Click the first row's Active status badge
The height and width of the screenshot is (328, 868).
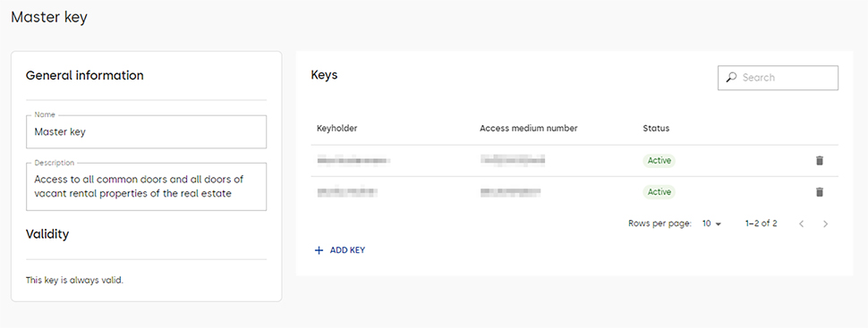pyautogui.click(x=660, y=160)
